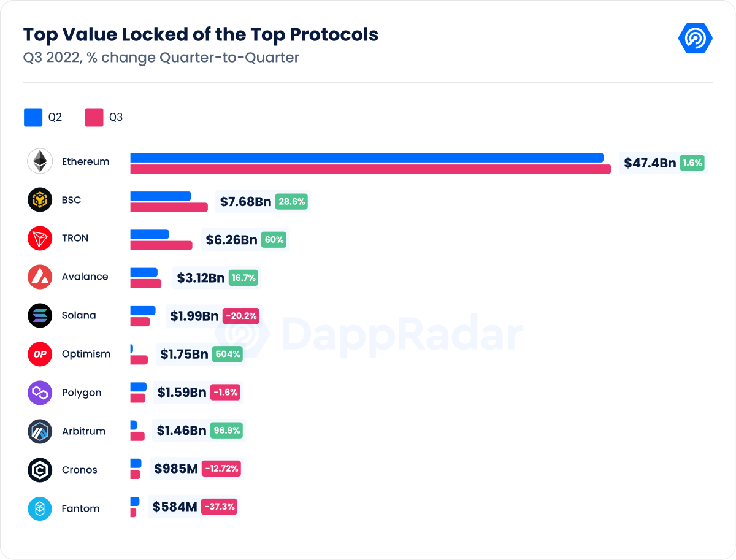Open the DappRadar logo in the header

coord(695,39)
